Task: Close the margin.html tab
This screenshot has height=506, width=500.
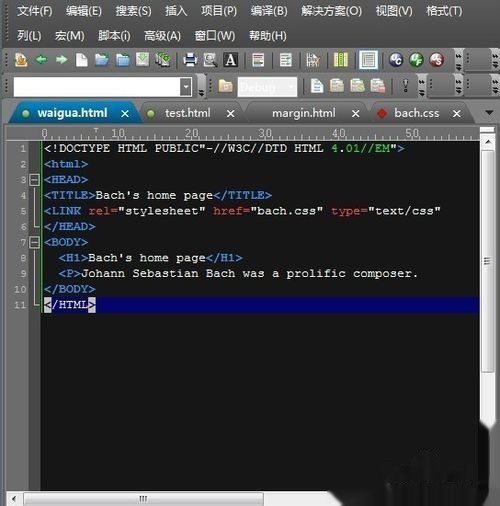Action: [x=356, y=114]
